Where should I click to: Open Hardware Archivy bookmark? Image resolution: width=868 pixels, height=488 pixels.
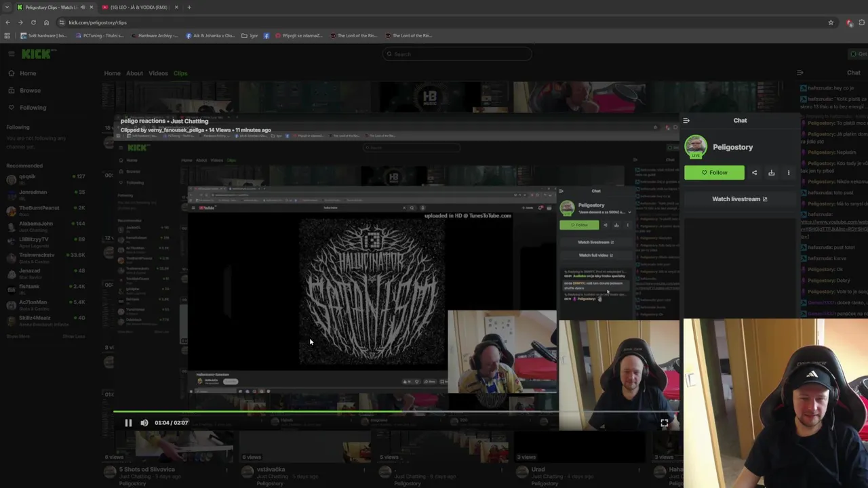(155, 36)
